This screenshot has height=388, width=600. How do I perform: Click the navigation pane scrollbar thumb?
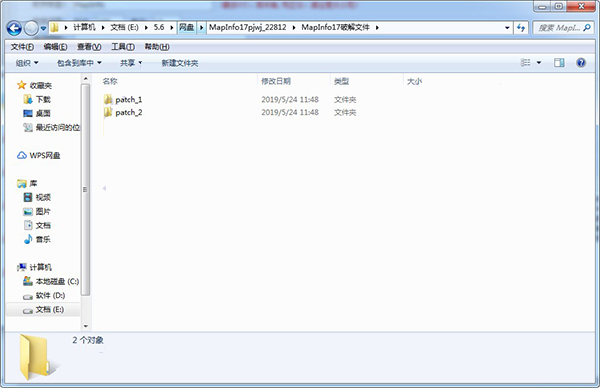(86, 190)
